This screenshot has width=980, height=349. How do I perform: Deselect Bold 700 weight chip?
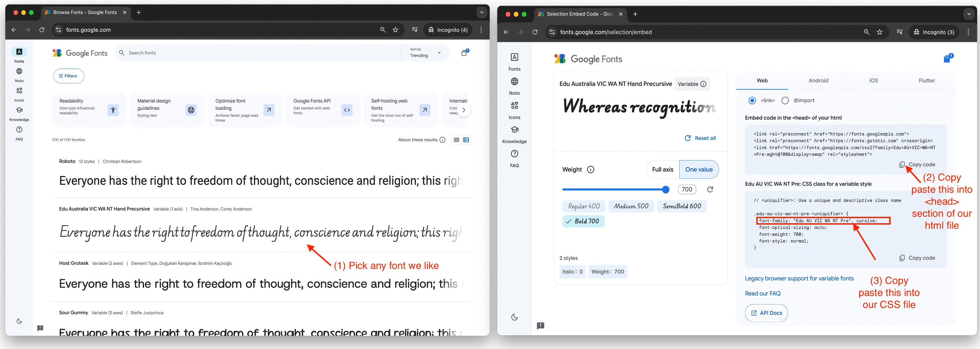pyautogui.click(x=583, y=221)
